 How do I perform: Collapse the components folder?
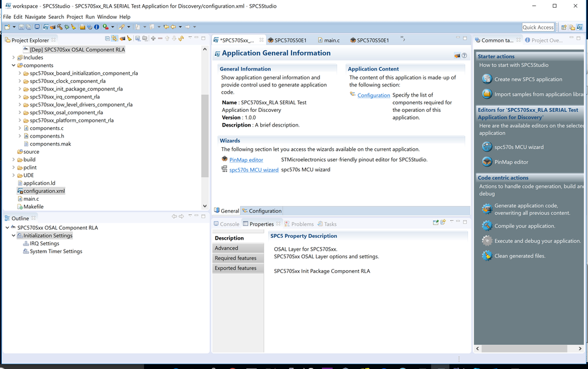14,65
